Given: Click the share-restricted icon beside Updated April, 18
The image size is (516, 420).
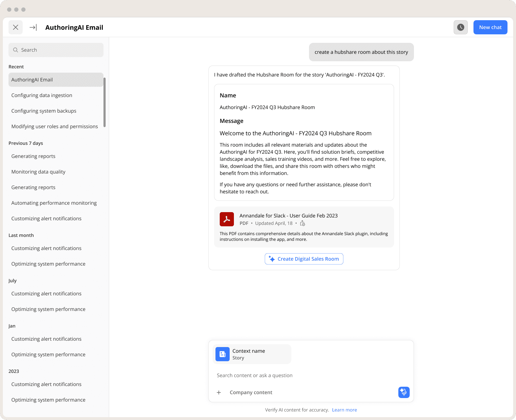Looking at the screenshot, I should (303, 223).
